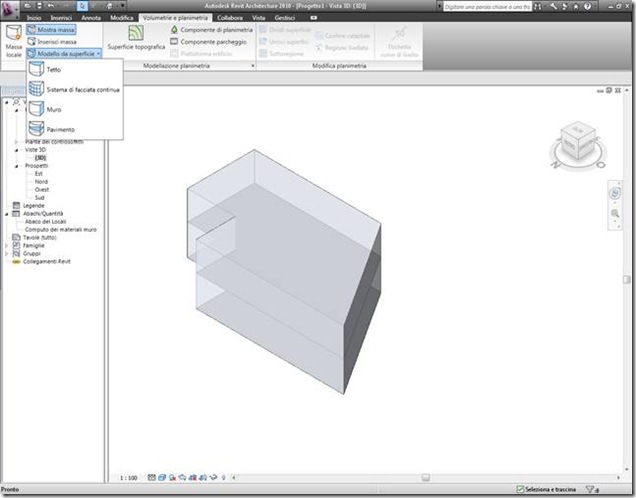Select the Nord elevation view
The height and width of the screenshot is (498, 636).
[41, 182]
